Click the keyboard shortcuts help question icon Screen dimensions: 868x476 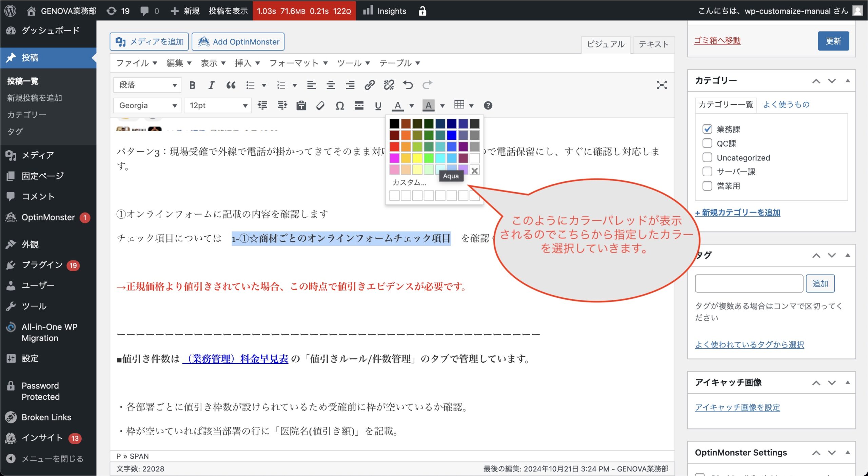click(x=488, y=106)
